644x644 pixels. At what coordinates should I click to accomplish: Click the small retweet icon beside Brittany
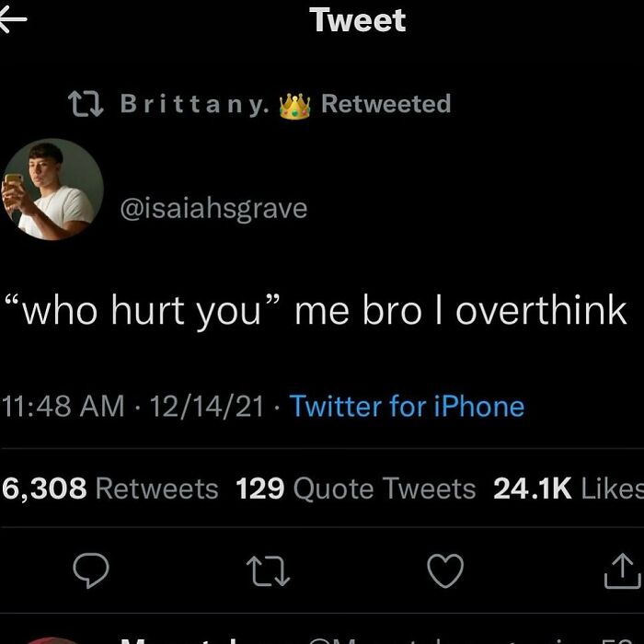coord(86,104)
